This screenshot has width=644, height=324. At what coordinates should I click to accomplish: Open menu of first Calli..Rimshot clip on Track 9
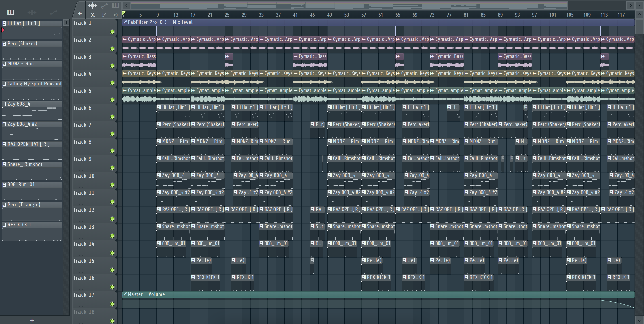(x=159, y=158)
